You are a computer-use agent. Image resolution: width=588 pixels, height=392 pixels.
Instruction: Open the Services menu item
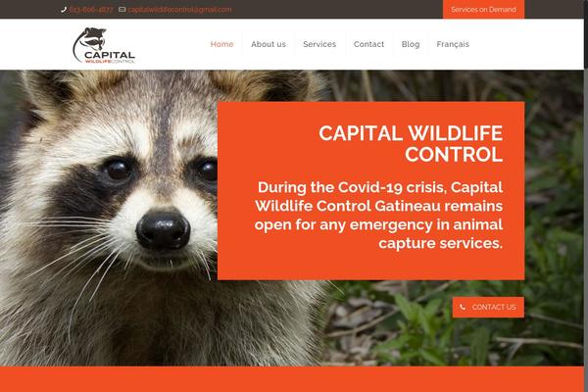coord(319,44)
